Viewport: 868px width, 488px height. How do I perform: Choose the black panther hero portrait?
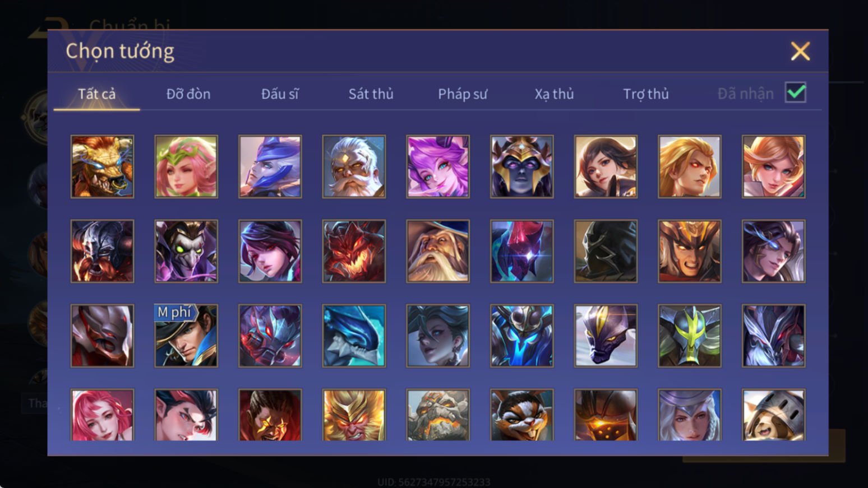pos(606,336)
